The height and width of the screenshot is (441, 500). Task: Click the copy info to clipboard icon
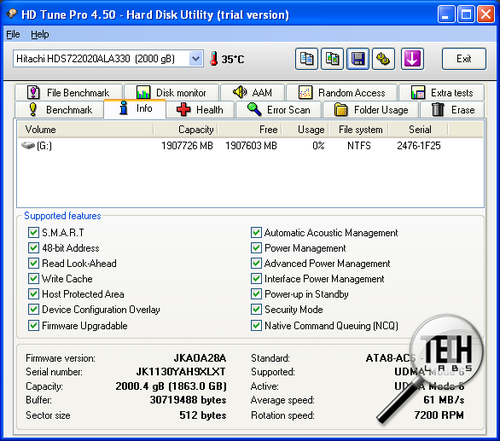[306, 59]
